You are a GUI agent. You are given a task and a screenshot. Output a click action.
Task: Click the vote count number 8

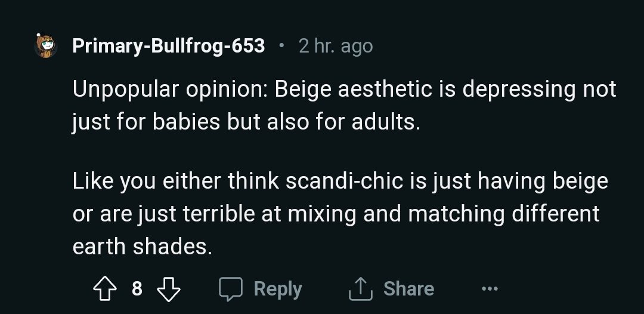click(137, 289)
